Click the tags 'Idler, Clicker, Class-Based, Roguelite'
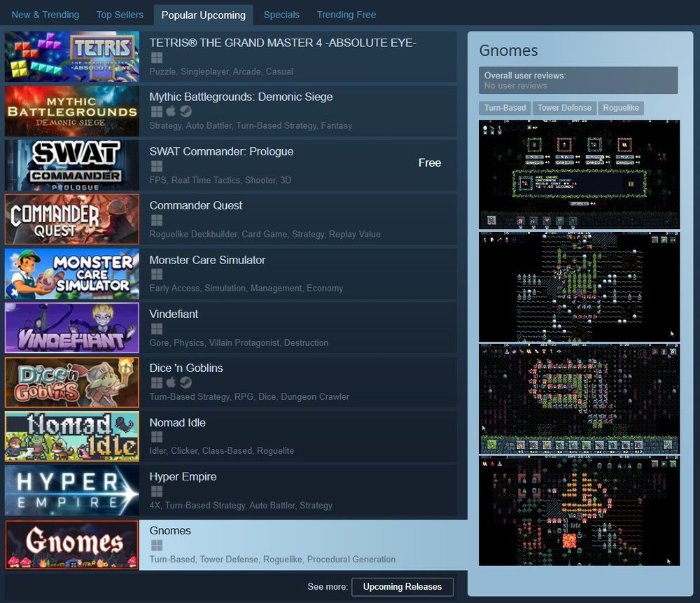This screenshot has width=700, height=603. 222,451
